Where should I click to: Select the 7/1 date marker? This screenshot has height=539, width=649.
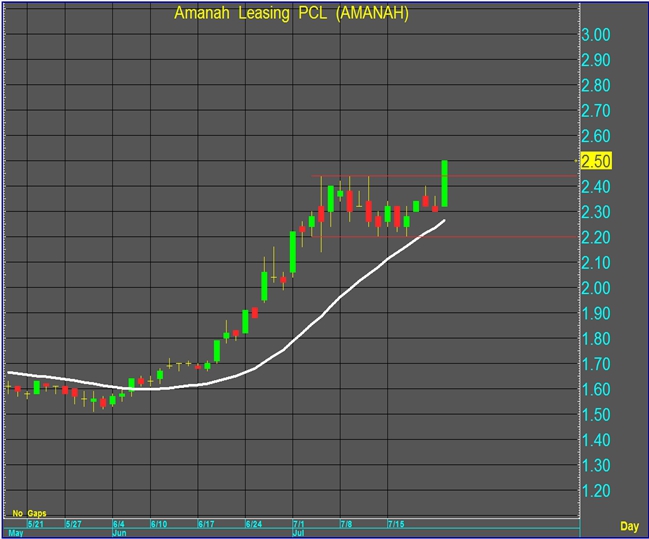click(298, 524)
